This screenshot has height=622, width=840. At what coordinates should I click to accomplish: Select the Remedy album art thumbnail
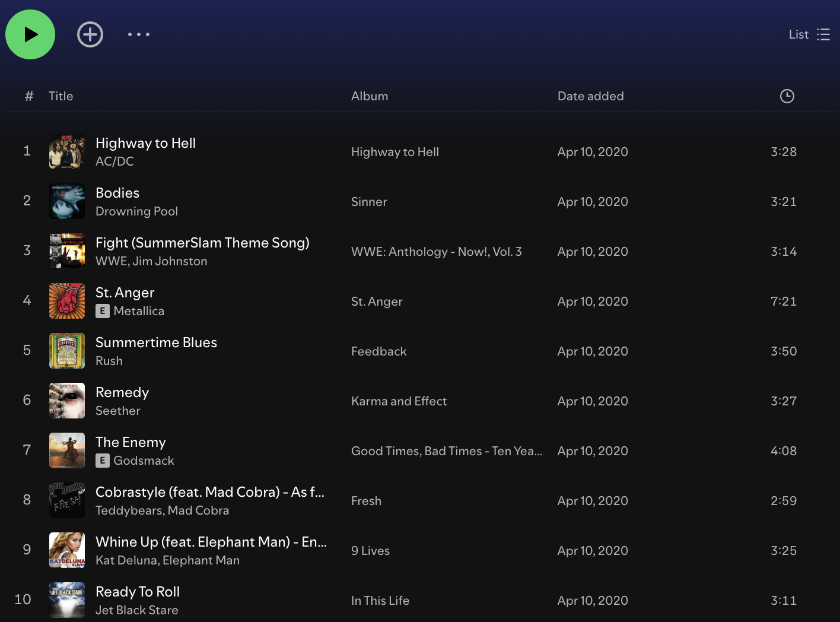coord(67,401)
